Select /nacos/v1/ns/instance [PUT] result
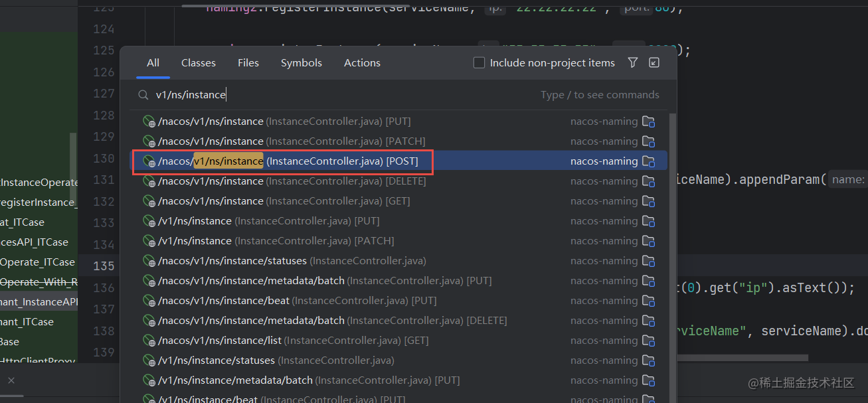This screenshot has width=868, height=403. click(x=398, y=121)
